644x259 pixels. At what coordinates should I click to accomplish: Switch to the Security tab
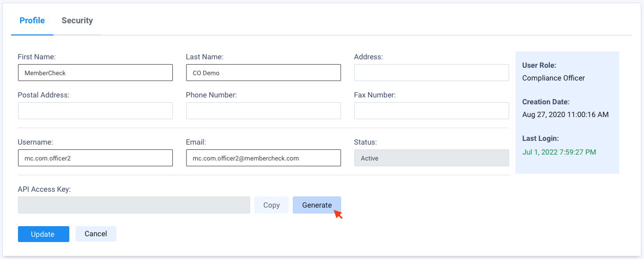[x=77, y=21]
